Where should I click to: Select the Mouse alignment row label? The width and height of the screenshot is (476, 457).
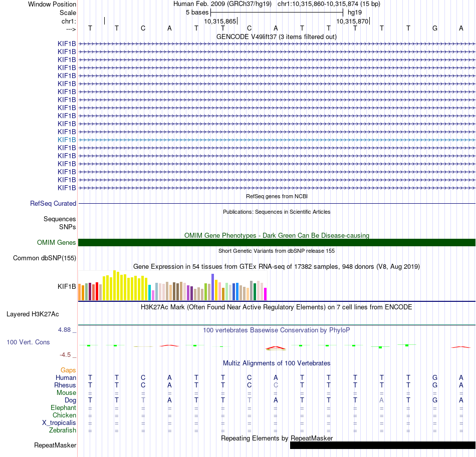(x=66, y=393)
